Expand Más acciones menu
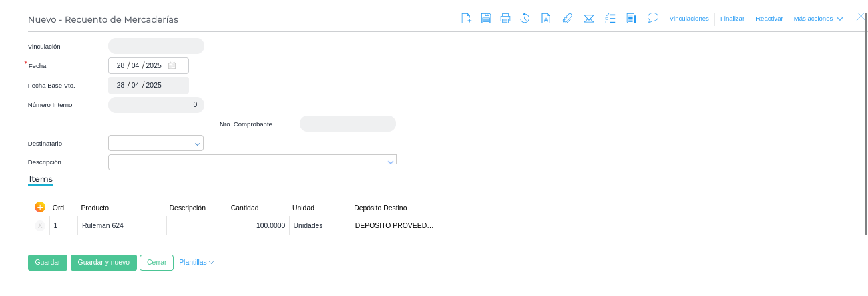868x296 pixels. point(818,19)
